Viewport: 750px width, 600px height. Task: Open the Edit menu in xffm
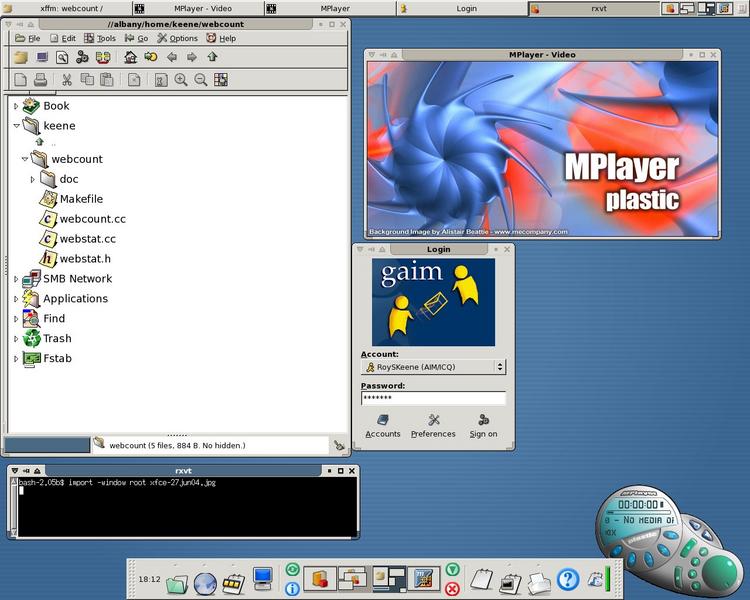[63, 38]
